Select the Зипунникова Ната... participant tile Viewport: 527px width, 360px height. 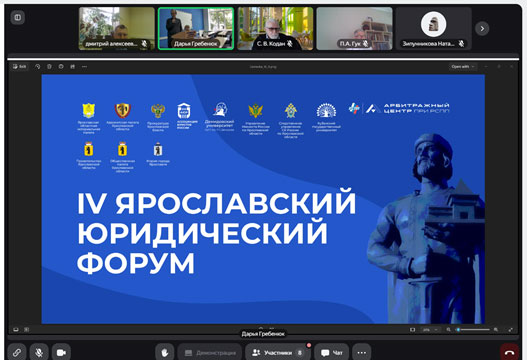(x=434, y=29)
